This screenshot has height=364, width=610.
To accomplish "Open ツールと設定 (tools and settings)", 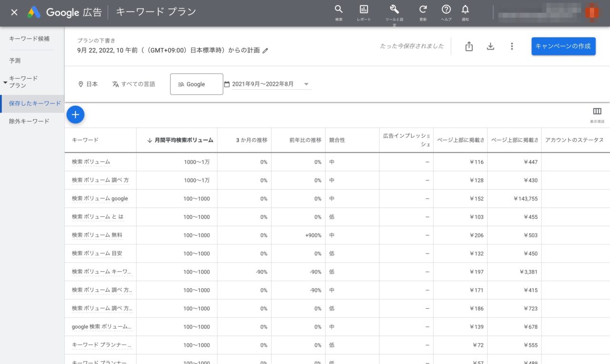I will (394, 13).
